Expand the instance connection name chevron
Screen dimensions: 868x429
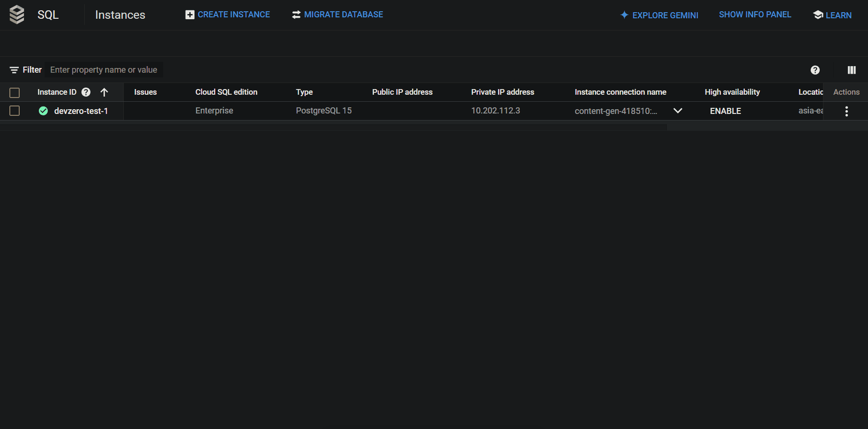point(678,111)
